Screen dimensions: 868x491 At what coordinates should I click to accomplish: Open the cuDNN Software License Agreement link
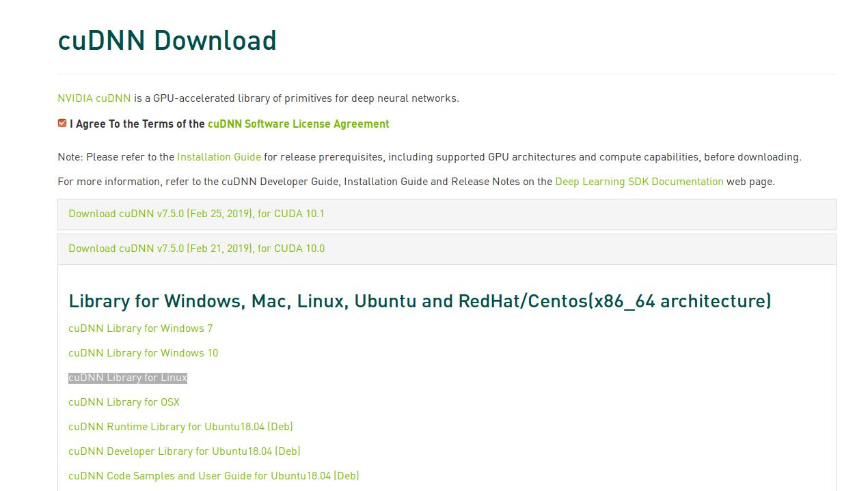(x=299, y=124)
